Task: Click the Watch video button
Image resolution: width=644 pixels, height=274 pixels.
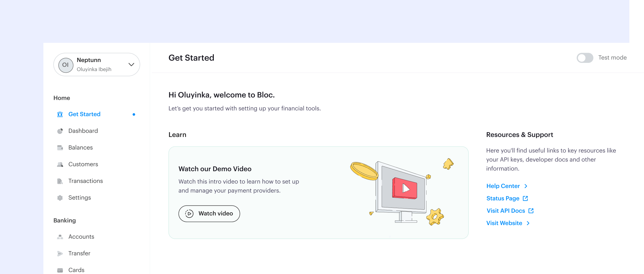Action: 209,214
